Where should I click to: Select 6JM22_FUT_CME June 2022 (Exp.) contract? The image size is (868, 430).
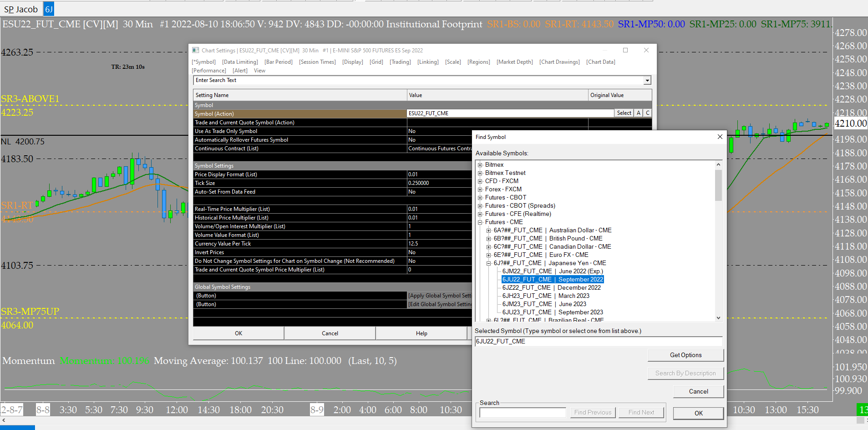pyautogui.click(x=553, y=271)
